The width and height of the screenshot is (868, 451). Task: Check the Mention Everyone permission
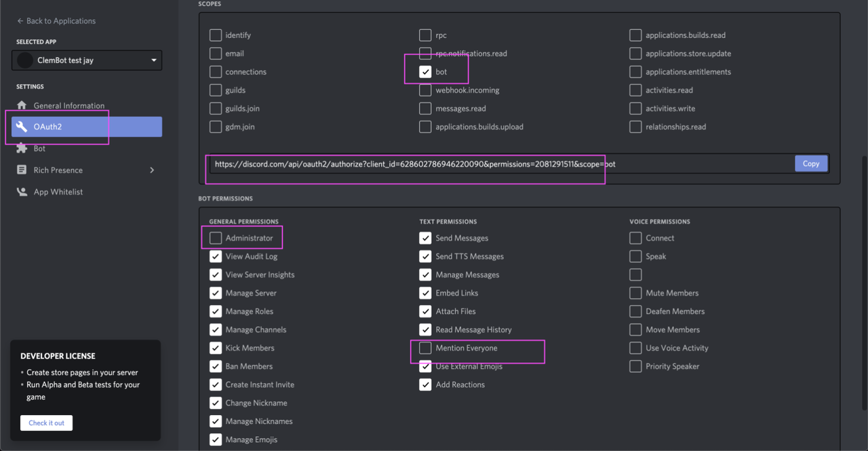point(425,348)
